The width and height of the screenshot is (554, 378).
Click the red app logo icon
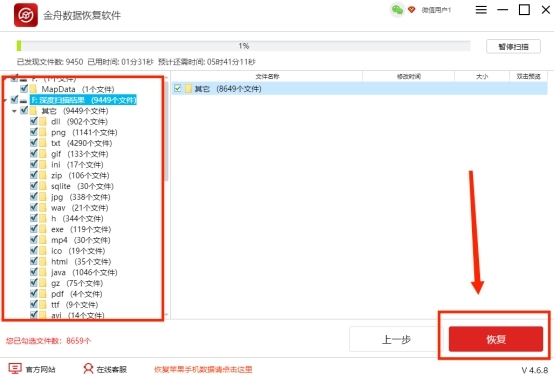coord(26,15)
